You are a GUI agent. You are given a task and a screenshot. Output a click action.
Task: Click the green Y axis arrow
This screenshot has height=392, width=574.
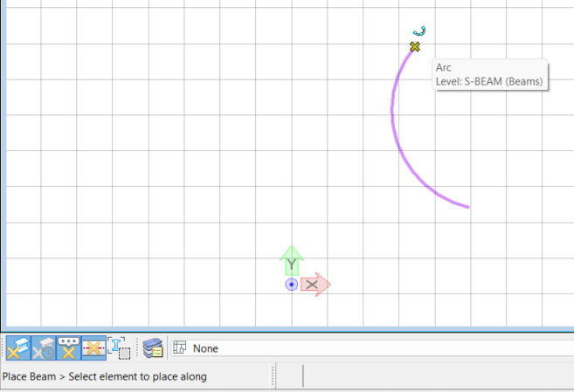292,260
